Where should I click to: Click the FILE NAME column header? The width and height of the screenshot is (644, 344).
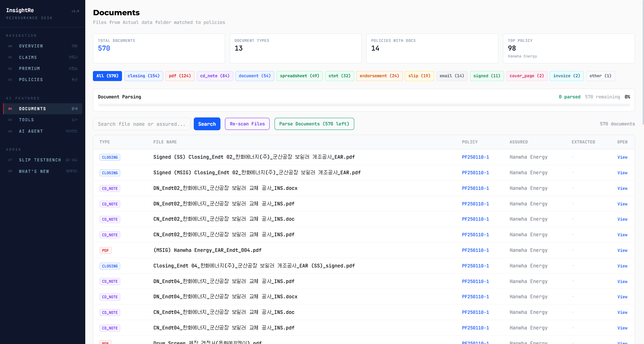(165, 142)
